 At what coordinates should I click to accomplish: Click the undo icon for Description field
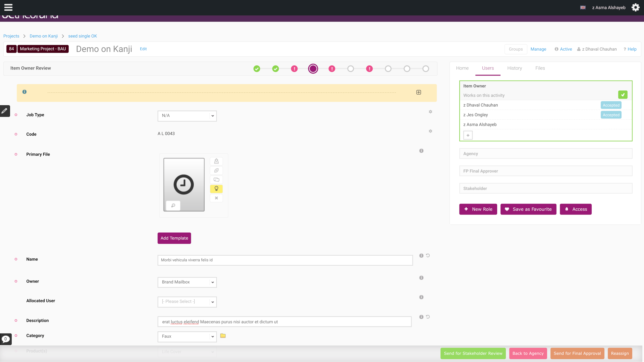click(428, 317)
